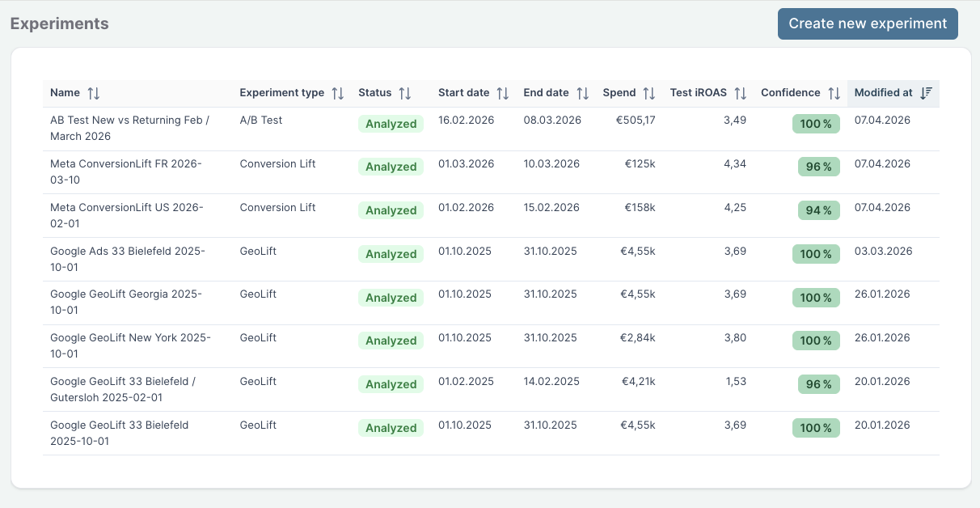This screenshot has width=980, height=508.
Task: Sort the table by Start date
Action: (500, 92)
